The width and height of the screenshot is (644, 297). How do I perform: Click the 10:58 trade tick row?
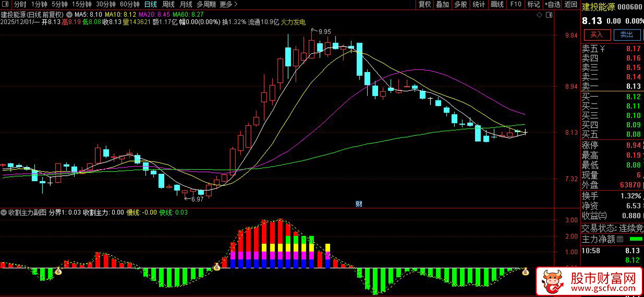click(x=613, y=250)
